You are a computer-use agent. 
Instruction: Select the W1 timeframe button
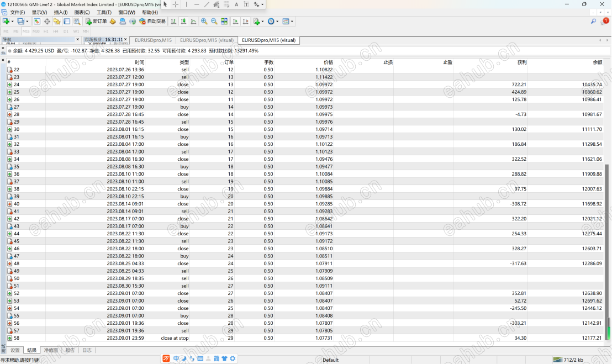[x=76, y=31]
